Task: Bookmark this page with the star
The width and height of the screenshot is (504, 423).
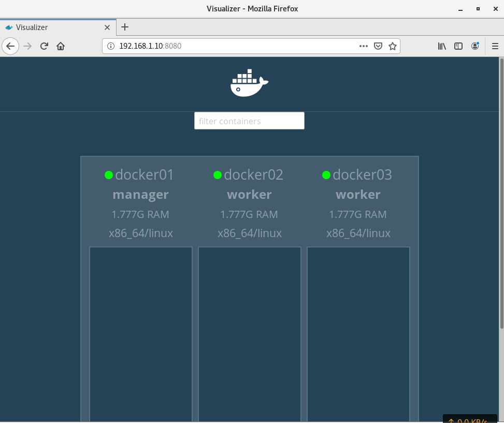Action: tap(393, 46)
